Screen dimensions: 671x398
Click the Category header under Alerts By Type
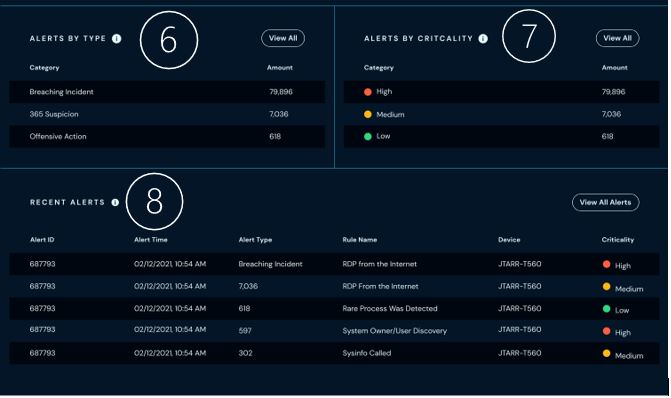[x=45, y=68]
